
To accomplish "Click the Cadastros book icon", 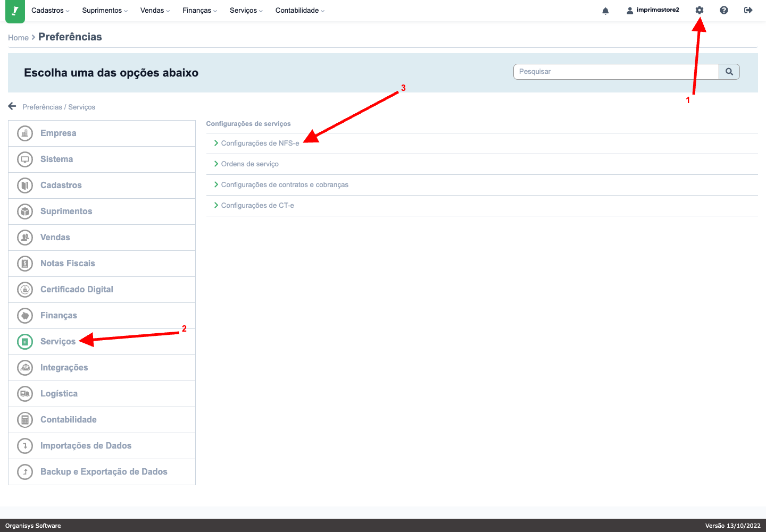I will click(25, 185).
